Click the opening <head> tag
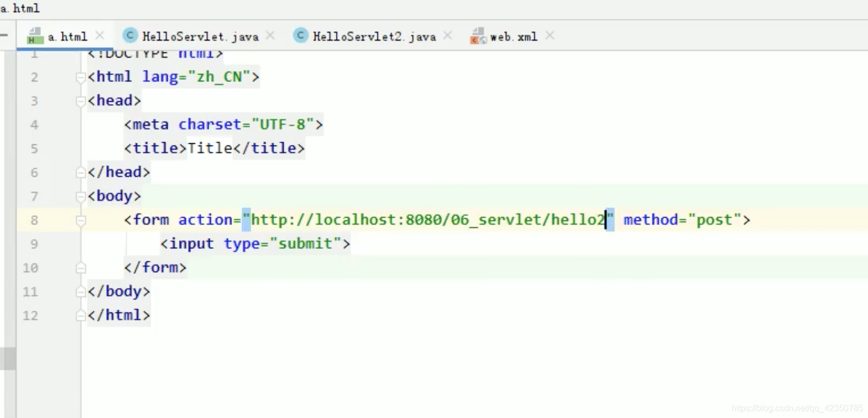This screenshot has height=418, width=868. 114,100
